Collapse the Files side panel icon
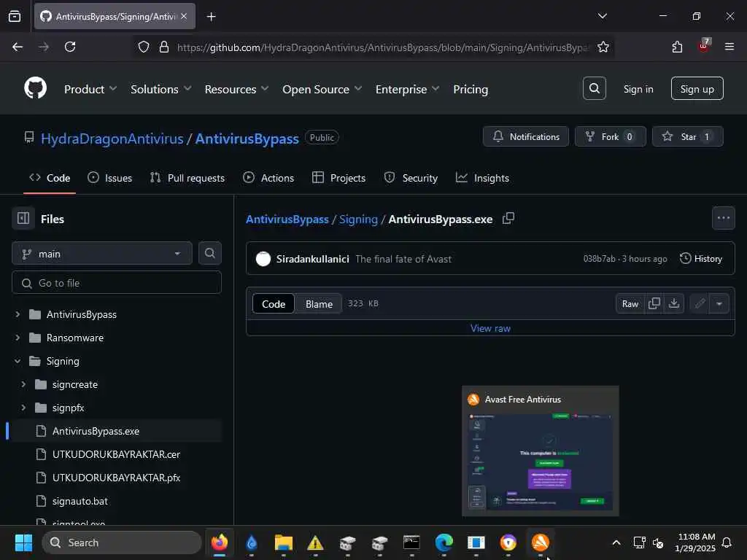Viewport: 747px width, 560px height. click(23, 219)
